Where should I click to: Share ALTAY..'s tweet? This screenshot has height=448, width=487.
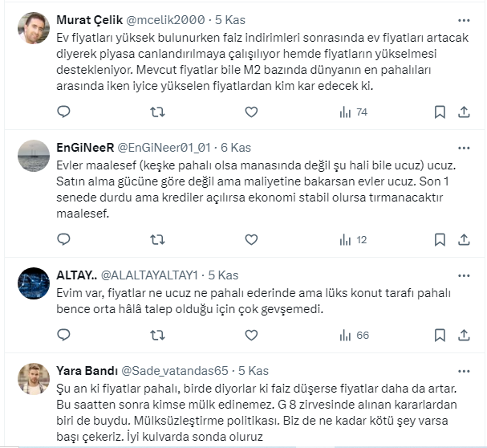[465, 335]
